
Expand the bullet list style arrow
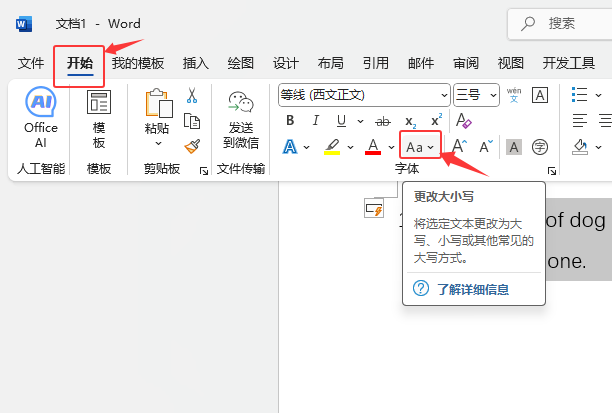coord(598,95)
